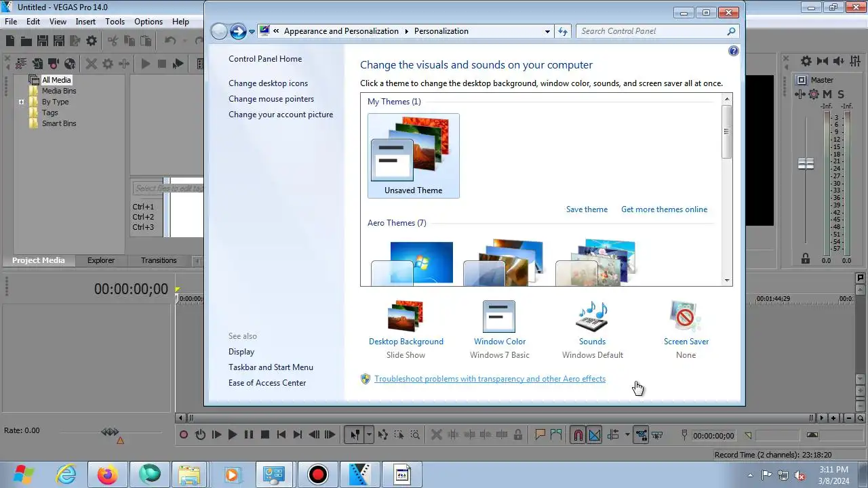868x488 pixels.
Task: Open the Insert menu in VEGAS
Action: point(85,22)
